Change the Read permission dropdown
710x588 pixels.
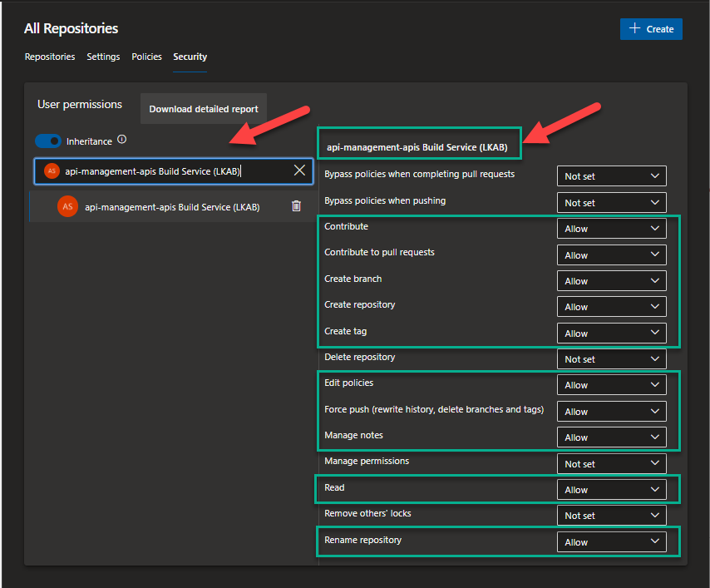[611, 489]
